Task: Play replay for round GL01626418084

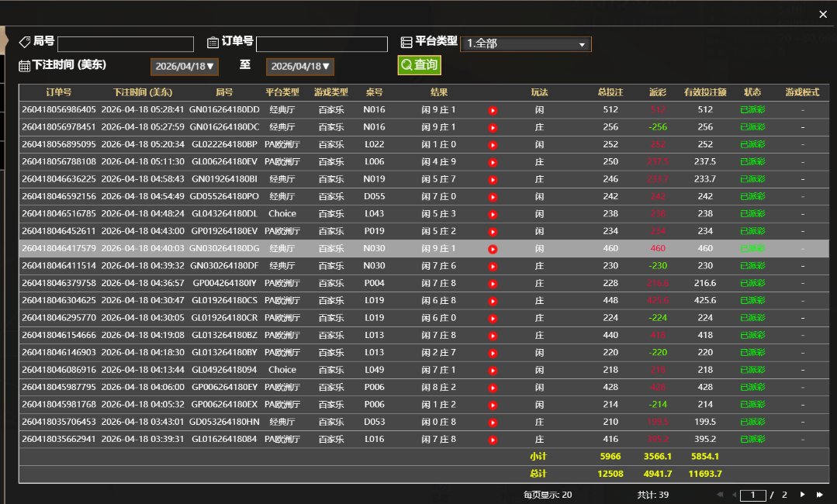Action: pyautogui.click(x=493, y=440)
